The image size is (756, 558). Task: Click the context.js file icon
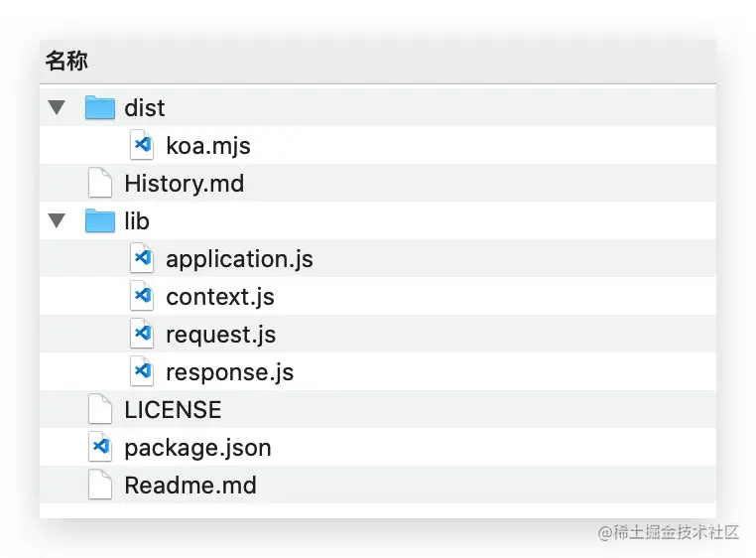pos(142,296)
